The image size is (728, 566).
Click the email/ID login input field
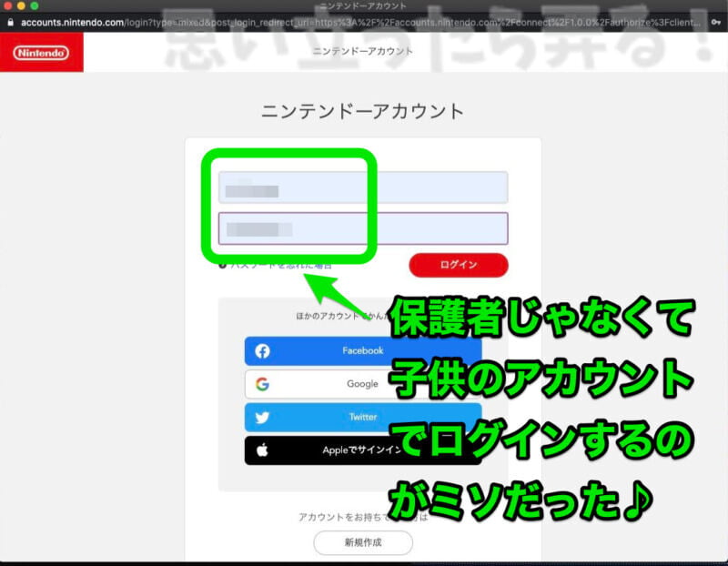(x=363, y=187)
